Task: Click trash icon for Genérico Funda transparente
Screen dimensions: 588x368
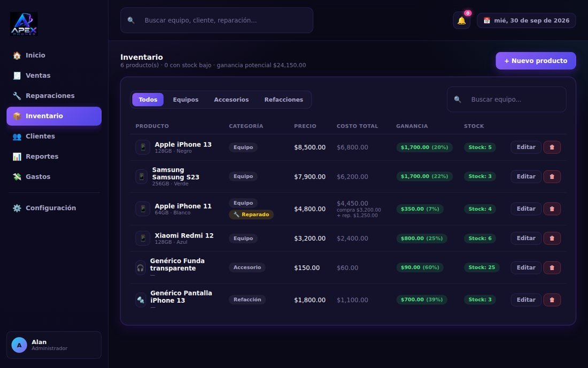Action: pos(552,267)
